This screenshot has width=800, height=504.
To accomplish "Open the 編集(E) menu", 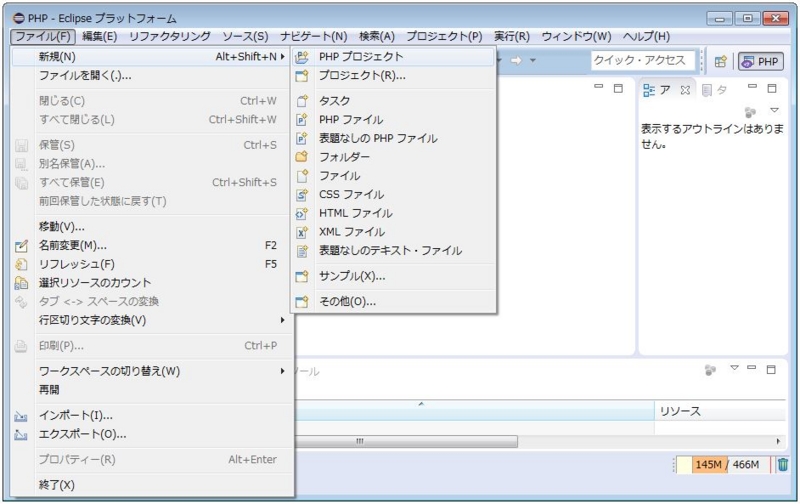I will [x=99, y=37].
